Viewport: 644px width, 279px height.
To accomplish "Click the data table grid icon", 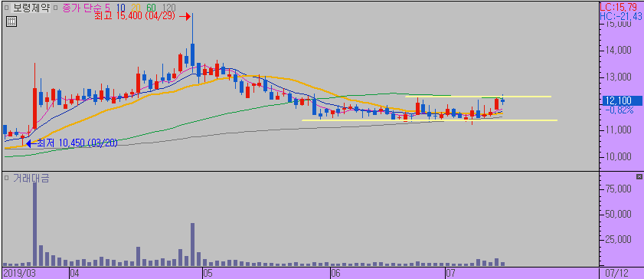I will pos(11,21).
